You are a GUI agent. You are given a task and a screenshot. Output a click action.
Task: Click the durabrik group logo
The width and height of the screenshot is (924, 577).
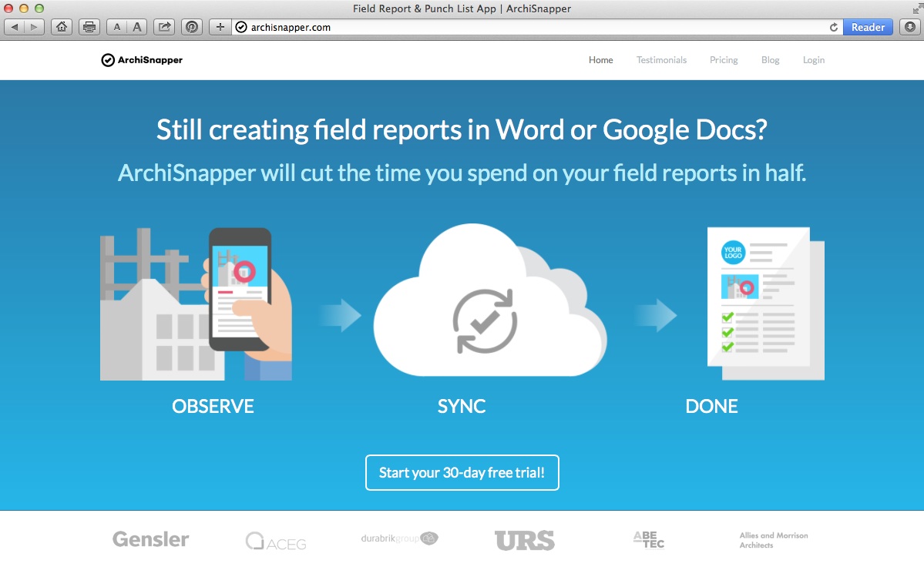click(399, 538)
